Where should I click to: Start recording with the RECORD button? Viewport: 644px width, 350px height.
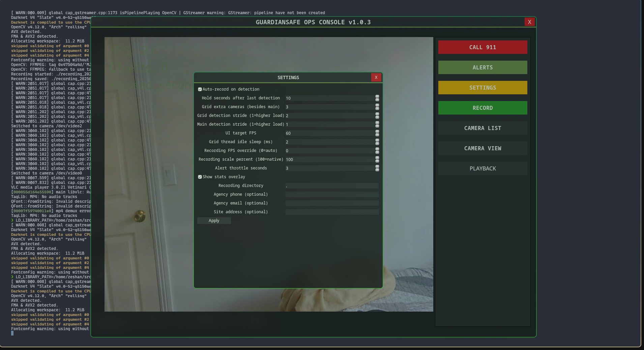(x=482, y=108)
